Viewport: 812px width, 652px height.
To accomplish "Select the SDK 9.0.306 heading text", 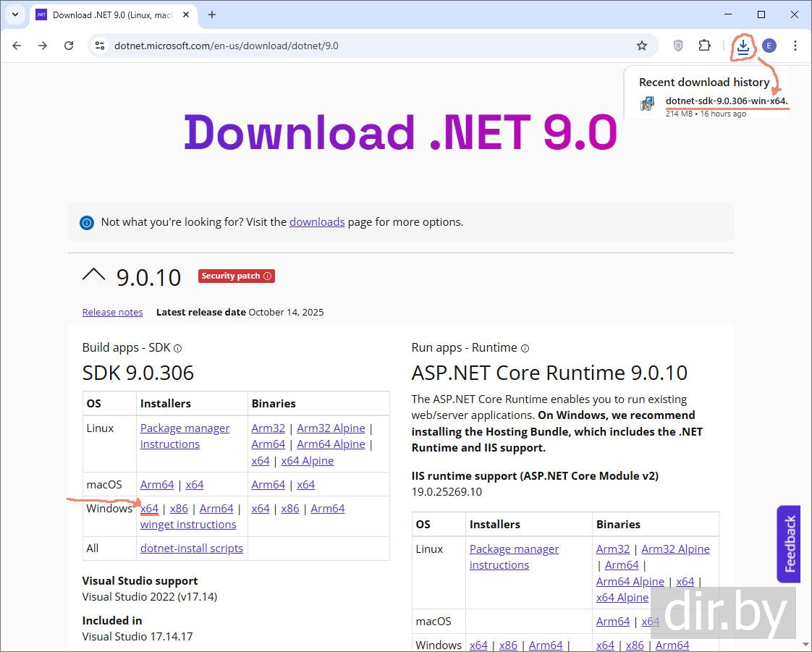I will click(138, 373).
